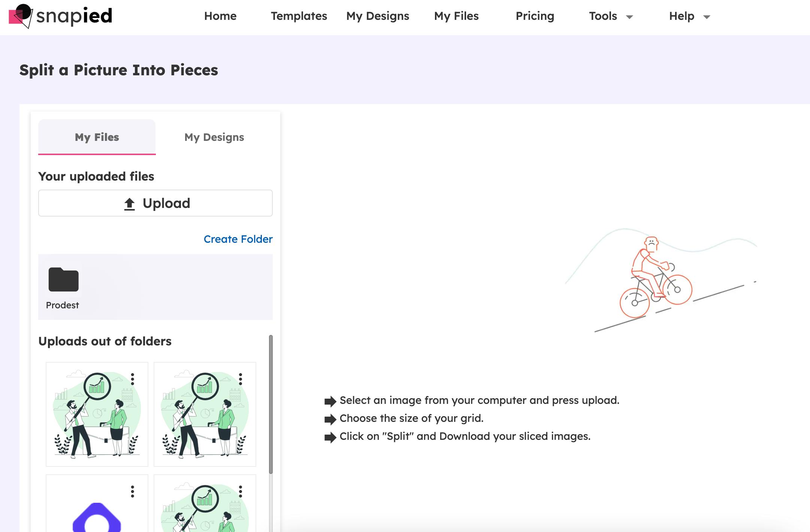Click the 'Your uploaded files' label
This screenshot has width=810, height=532.
click(96, 176)
